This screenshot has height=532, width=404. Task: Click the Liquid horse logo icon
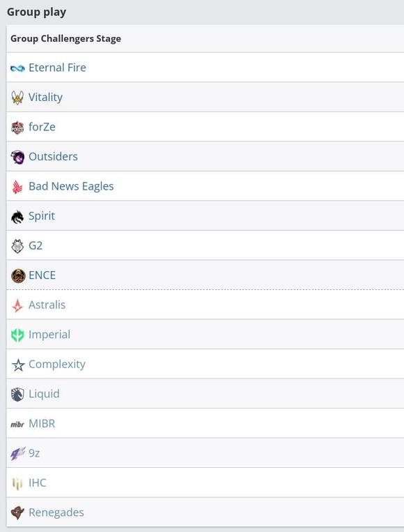click(x=17, y=394)
